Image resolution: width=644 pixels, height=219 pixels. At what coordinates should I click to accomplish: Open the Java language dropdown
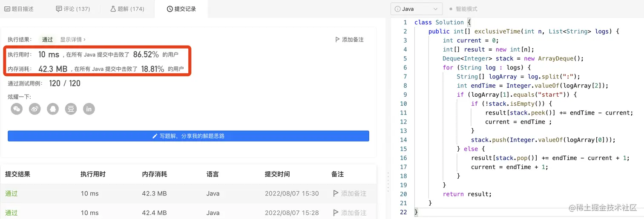[417, 9]
